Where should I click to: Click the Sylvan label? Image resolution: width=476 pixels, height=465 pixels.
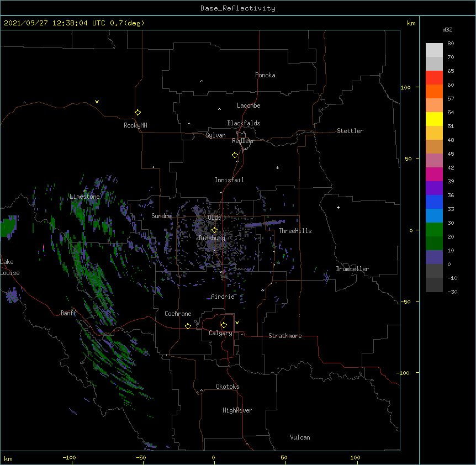click(215, 135)
